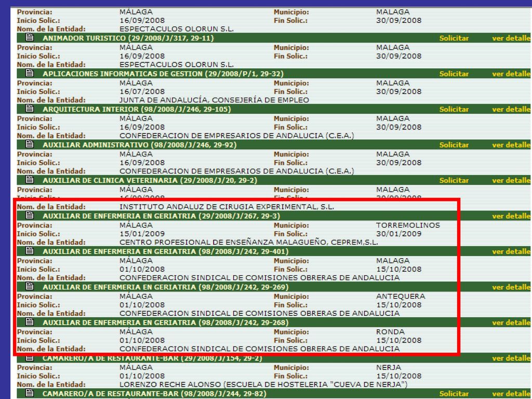Select entity INSTITUTO ANDALUZ DE CIRUGIA EXPERIMENTAL, S.L.
Image resolution: width=532 pixels, height=399 pixels.
(227, 207)
